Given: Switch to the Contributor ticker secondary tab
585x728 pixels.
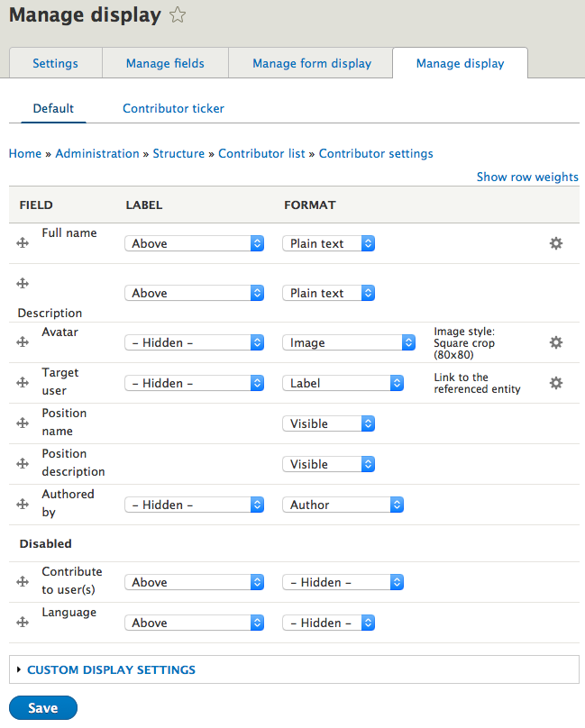Looking at the screenshot, I should pyautogui.click(x=173, y=108).
